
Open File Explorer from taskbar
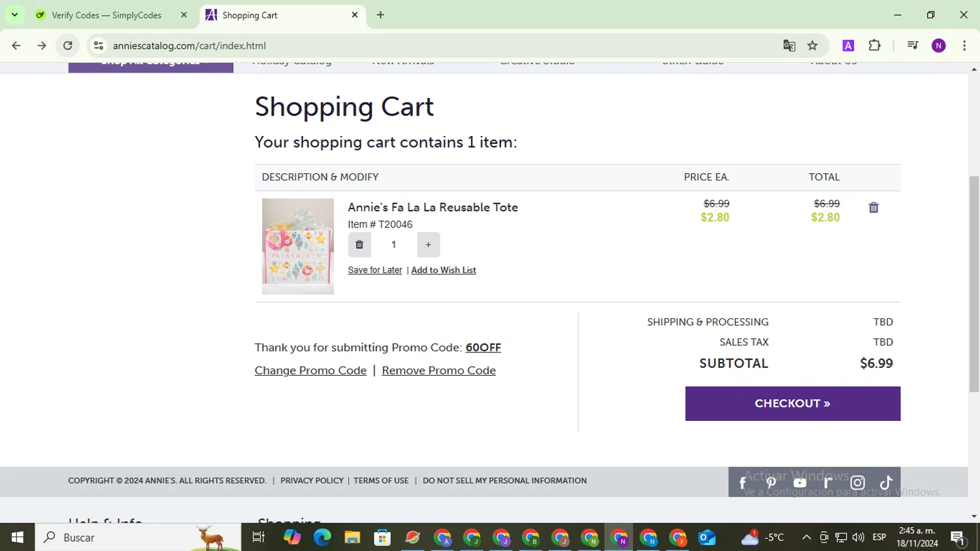[x=352, y=537]
